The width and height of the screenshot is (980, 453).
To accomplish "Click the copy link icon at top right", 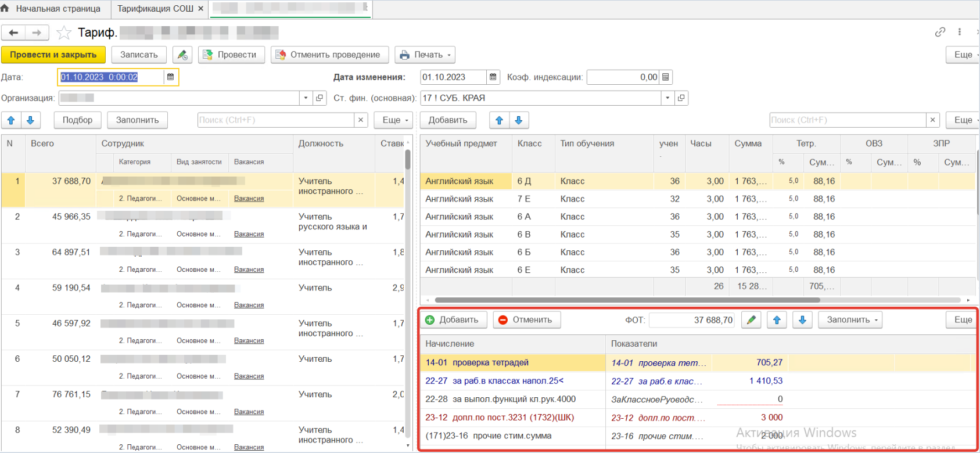I will pyautogui.click(x=940, y=32).
